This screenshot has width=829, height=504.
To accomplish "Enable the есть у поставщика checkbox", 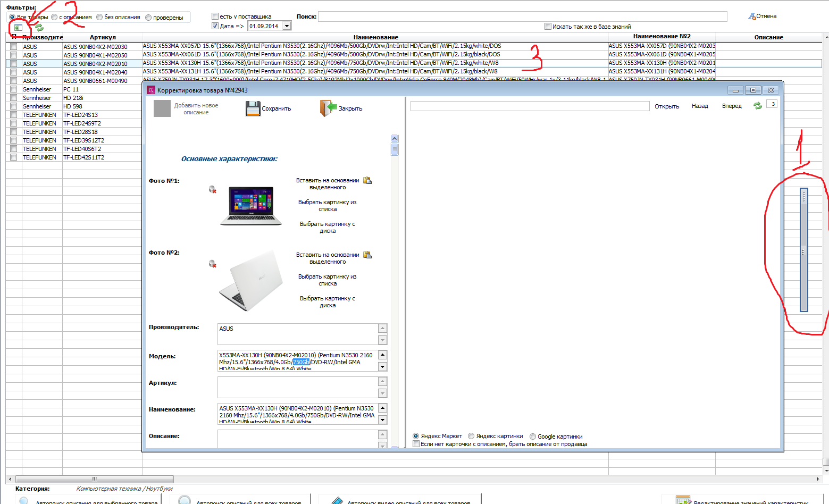I will pos(215,16).
